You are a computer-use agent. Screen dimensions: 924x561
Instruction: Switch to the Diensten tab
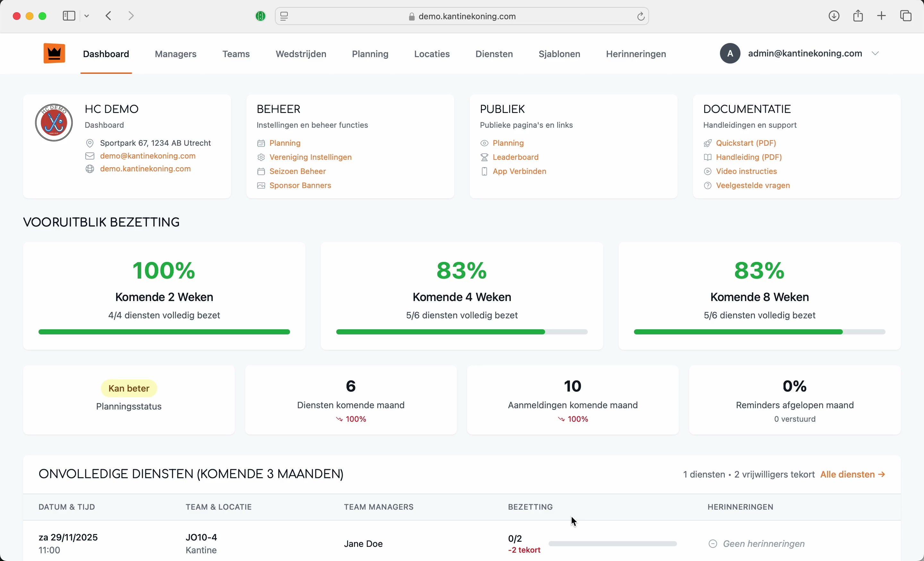click(494, 54)
